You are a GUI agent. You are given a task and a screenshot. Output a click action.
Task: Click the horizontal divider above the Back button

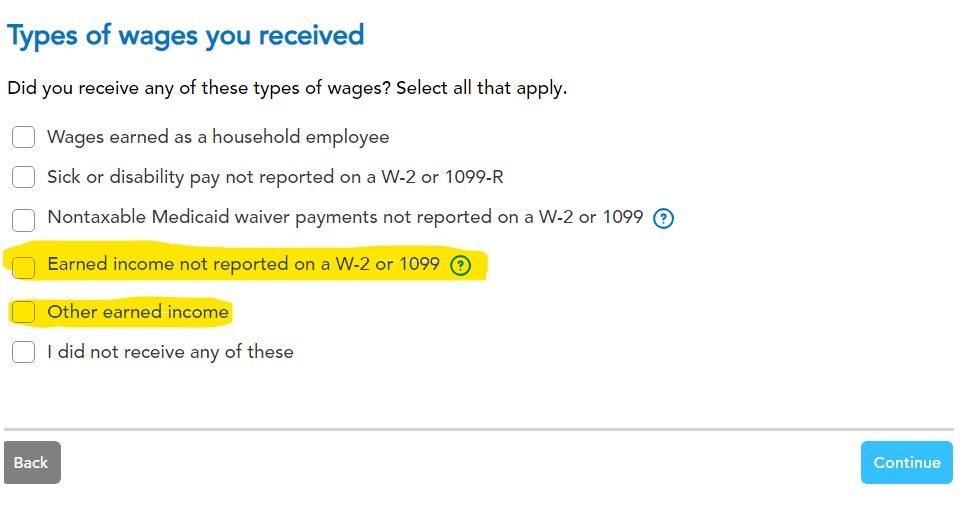pyautogui.click(x=478, y=429)
